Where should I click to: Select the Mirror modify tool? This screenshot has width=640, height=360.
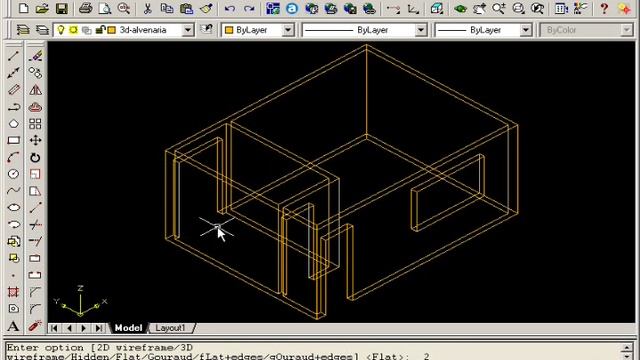tap(36, 90)
